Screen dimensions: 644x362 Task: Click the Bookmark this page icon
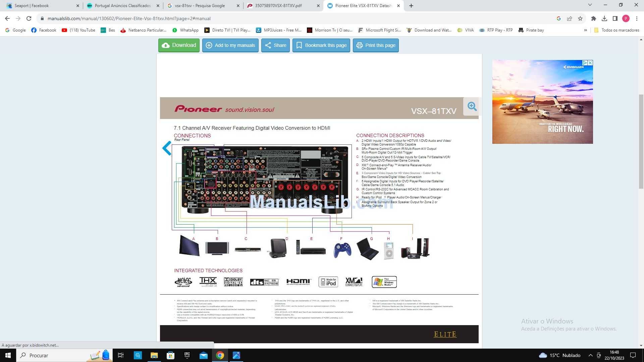pyautogui.click(x=300, y=45)
